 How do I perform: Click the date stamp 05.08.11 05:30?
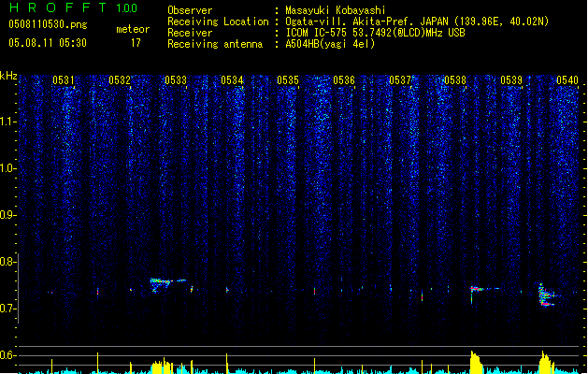[48, 43]
